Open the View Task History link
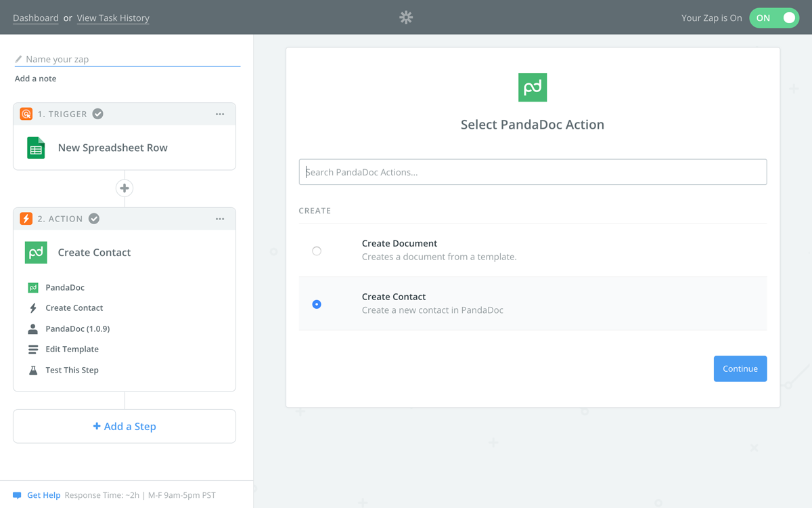Image resolution: width=812 pixels, height=508 pixels. tap(113, 18)
